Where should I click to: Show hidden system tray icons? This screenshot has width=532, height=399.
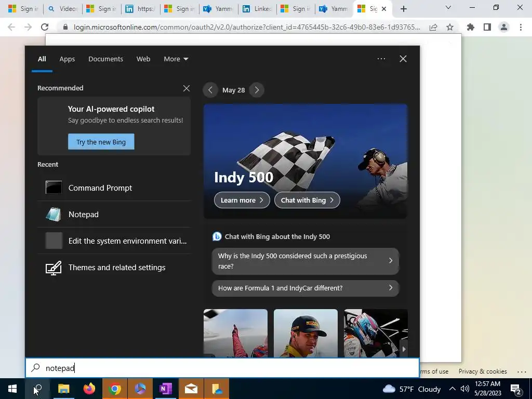453,389
